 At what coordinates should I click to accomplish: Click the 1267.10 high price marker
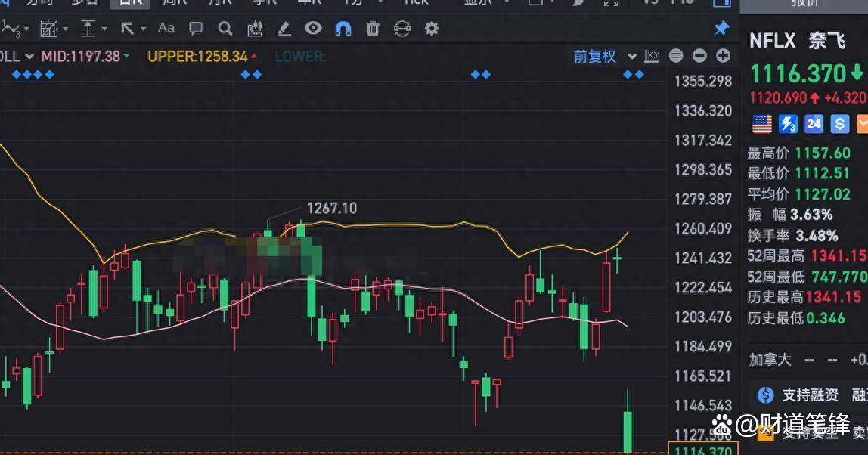331,208
